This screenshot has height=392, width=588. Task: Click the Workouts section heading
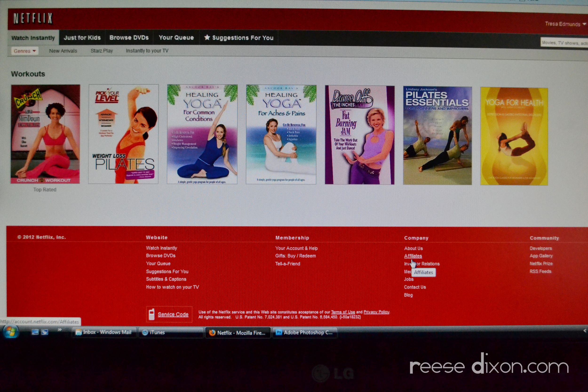coord(28,74)
